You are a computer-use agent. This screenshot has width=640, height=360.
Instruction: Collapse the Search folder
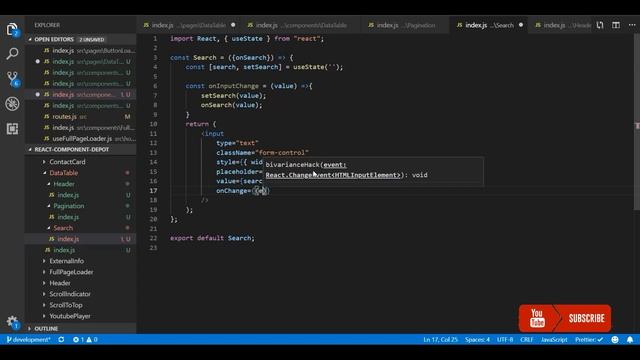(x=63, y=228)
